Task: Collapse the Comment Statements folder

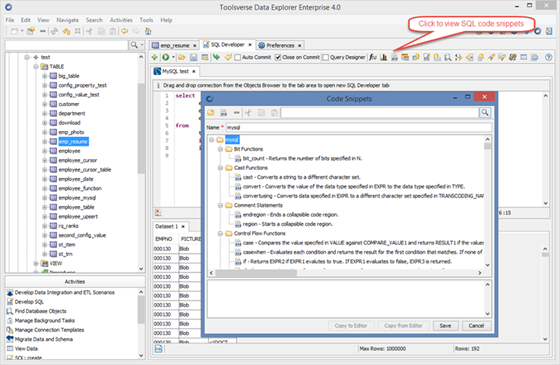Action: [220, 205]
